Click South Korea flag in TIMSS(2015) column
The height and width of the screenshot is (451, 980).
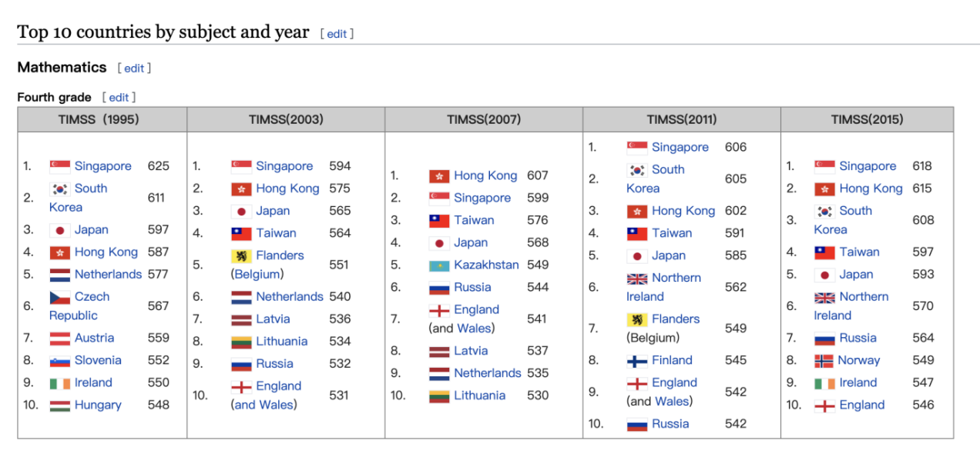(x=824, y=212)
